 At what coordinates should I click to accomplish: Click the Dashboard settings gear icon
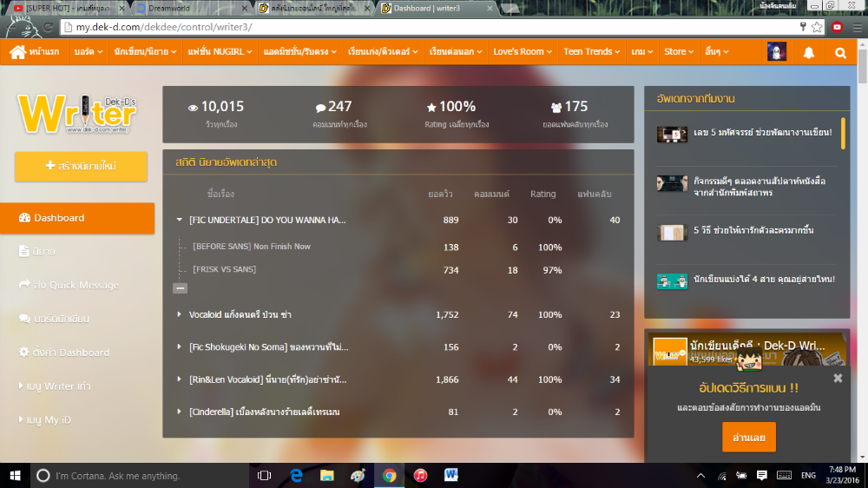point(23,352)
